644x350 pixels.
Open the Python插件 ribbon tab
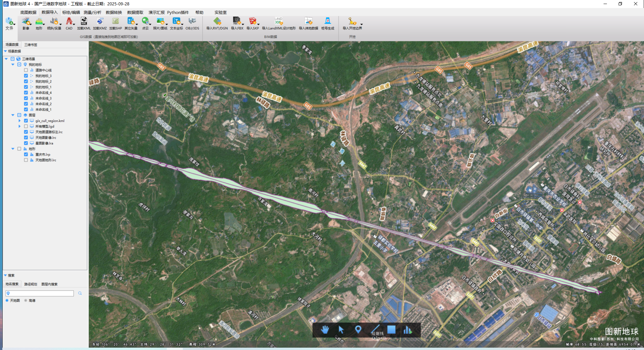click(x=178, y=12)
